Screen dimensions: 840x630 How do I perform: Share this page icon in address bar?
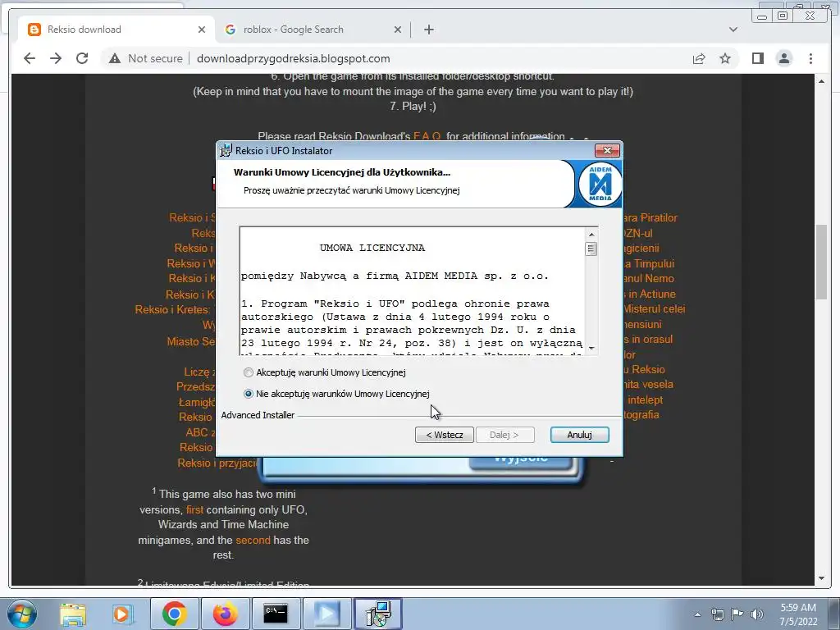coord(699,58)
